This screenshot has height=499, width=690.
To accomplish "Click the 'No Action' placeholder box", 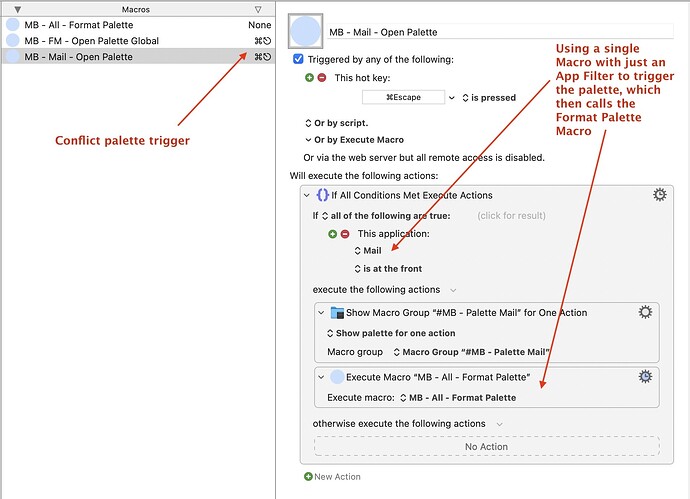I will pos(487,446).
